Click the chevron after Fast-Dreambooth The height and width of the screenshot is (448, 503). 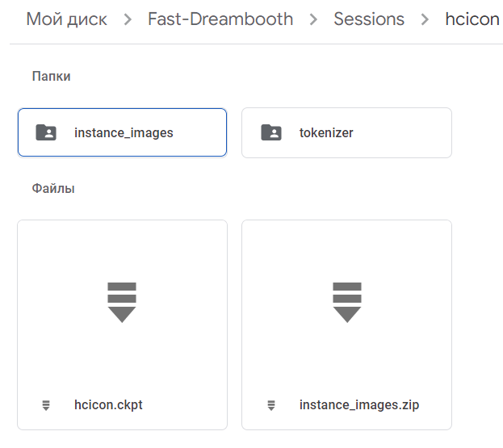[x=314, y=19]
